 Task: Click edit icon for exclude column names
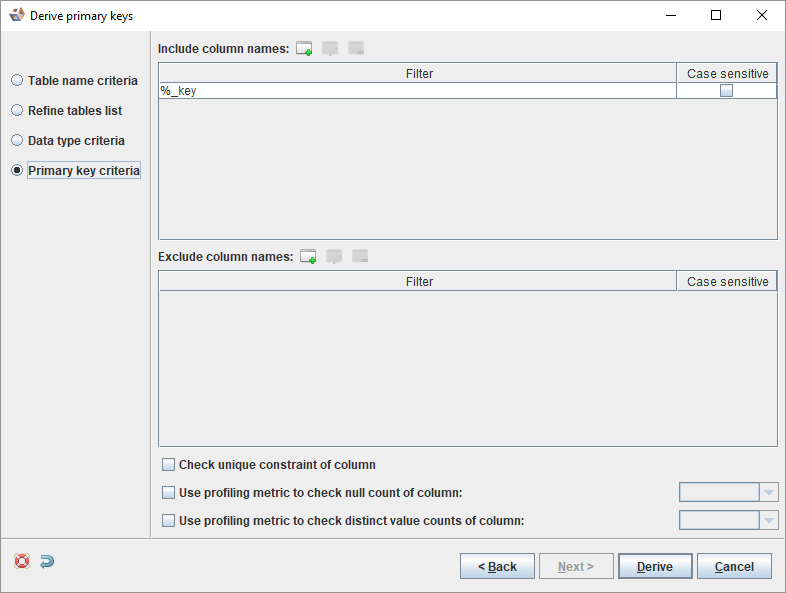pyautogui.click(x=334, y=257)
